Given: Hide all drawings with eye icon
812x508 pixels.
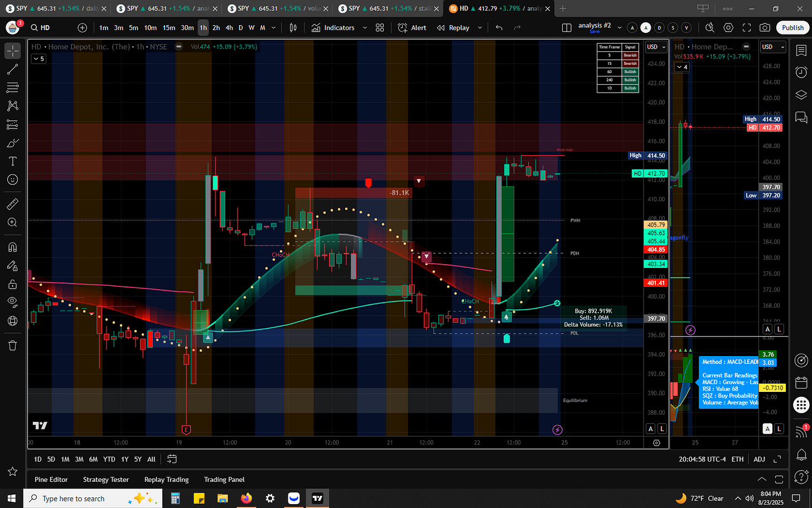Looking at the screenshot, I should 12,303.
